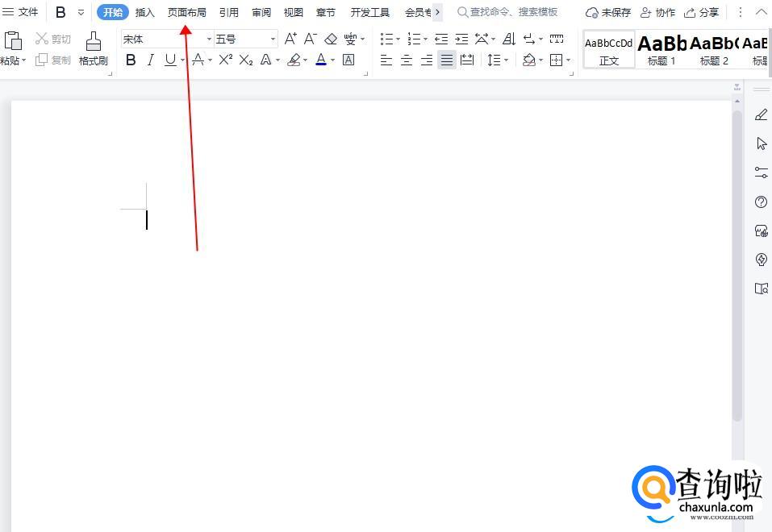Click the Cut scissors icon
The image size is (772, 532).
(x=42, y=39)
